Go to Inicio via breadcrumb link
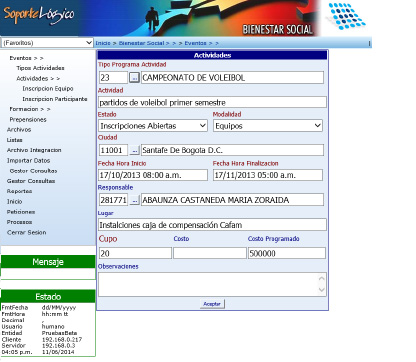416x362 pixels. tap(103, 43)
